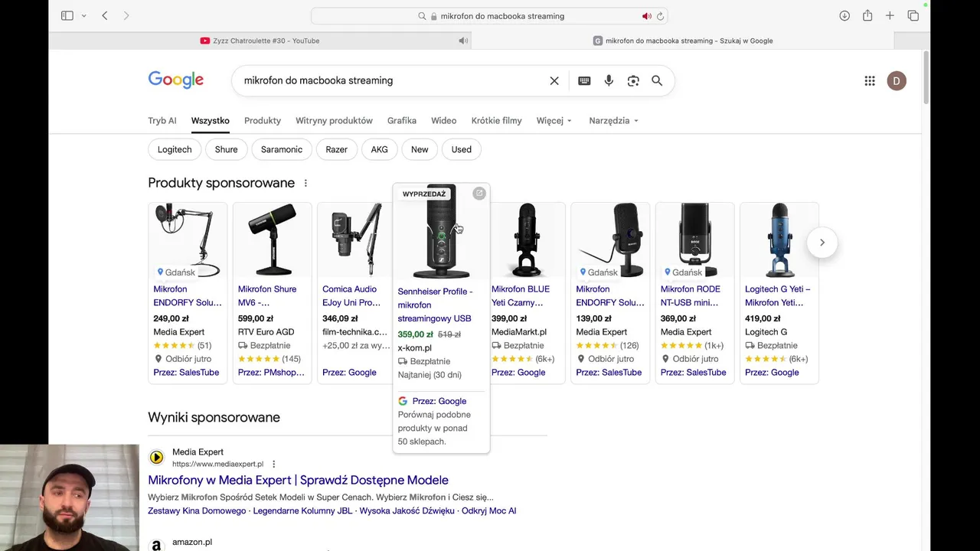Apply the Logitech filter chip
Screen dimensions: 980x551
[175, 149]
